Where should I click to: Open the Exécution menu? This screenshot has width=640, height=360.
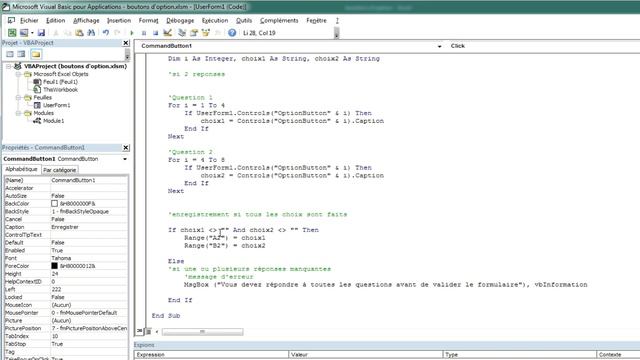215,20
